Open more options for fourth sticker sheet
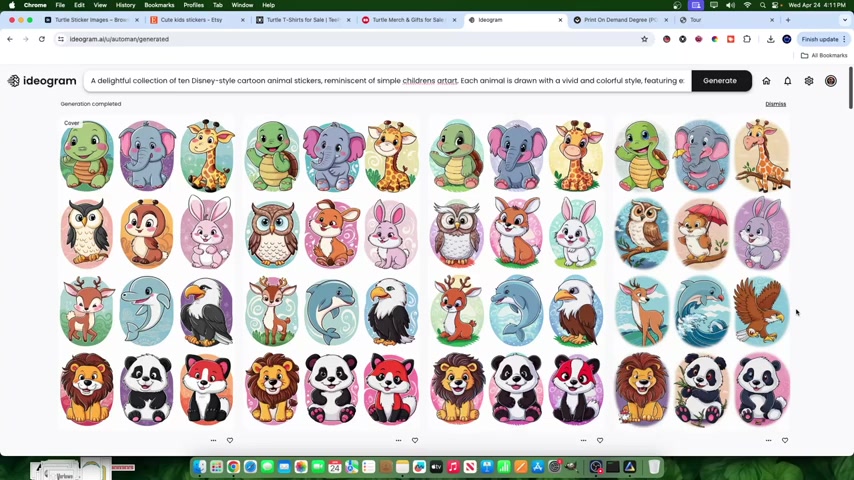The width and height of the screenshot is (854, 480). click(768, 440)
